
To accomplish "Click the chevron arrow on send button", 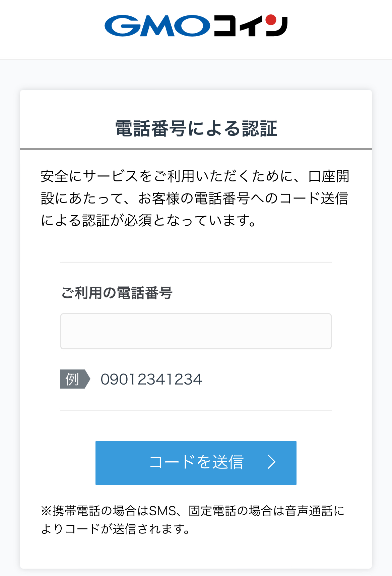I will [271, 462].
